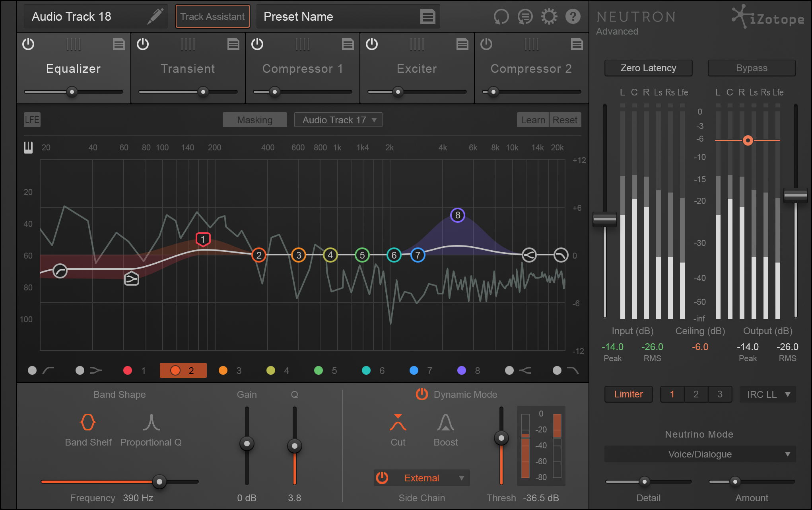Open the Voice/Dialogue Neutrino Mode dropdown

tap(700, 454)
